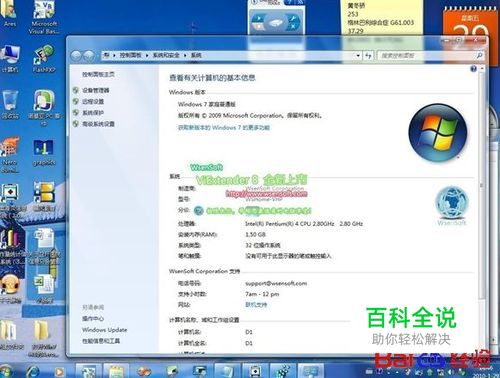This screenshot has width=500, height=378.
Task: Click the search magnifier icon
Action: click(479, 55)
